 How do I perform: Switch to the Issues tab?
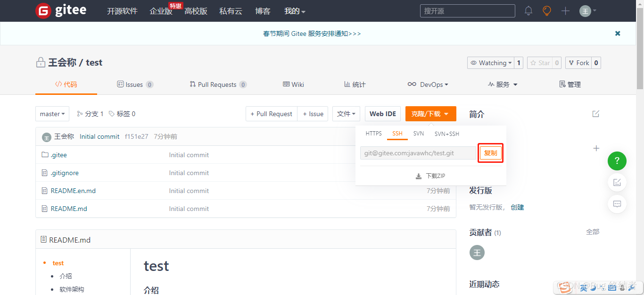135,84
